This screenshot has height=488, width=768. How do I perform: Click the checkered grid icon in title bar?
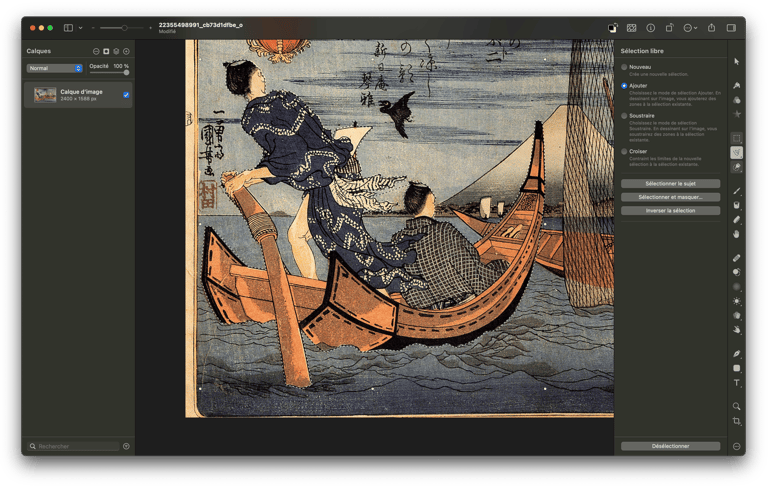click(x=631, y=28)
